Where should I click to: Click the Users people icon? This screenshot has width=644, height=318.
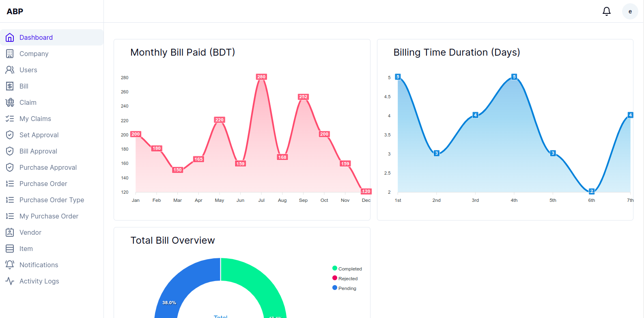coord(10,70)
